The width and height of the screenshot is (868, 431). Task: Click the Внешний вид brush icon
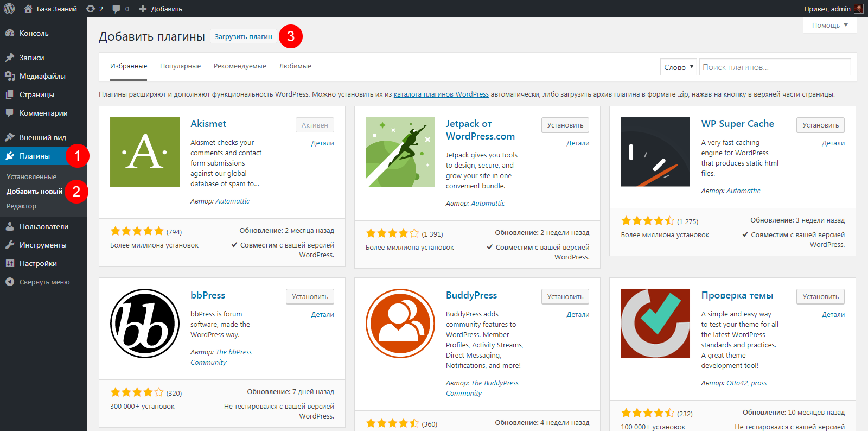tap(10, 137)
